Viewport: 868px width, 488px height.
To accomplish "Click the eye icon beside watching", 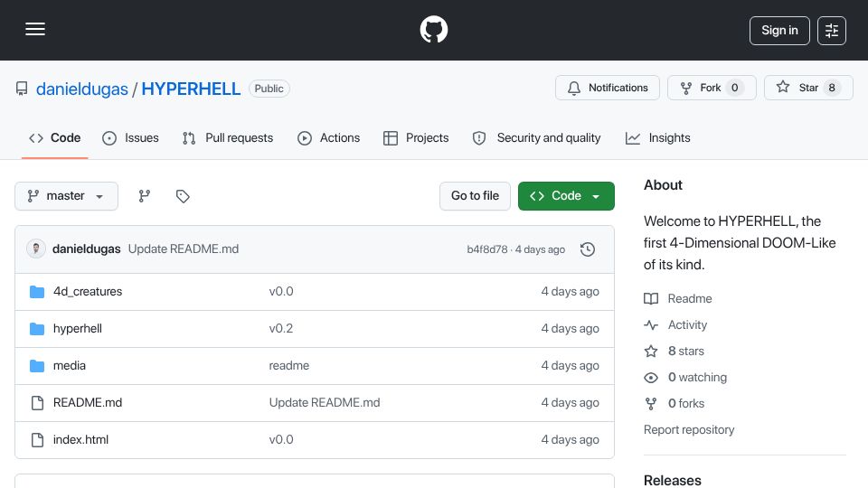I will pyautogui.click(x=651, y=378).
